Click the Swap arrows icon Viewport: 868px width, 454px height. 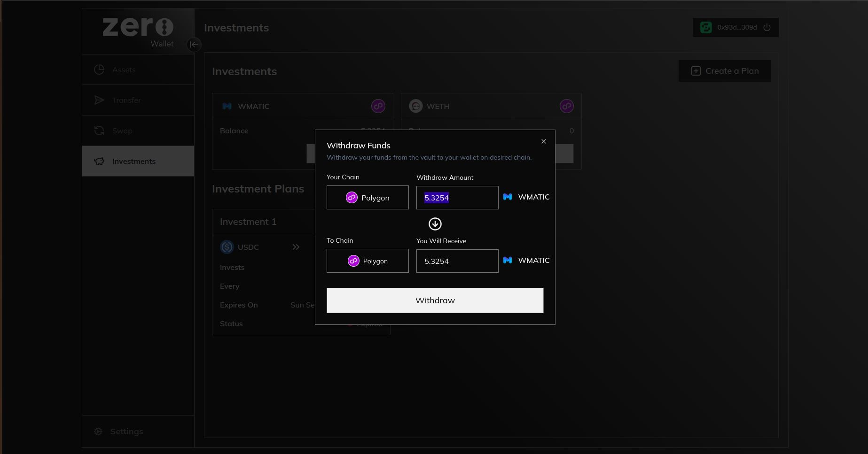pos(99,131)
